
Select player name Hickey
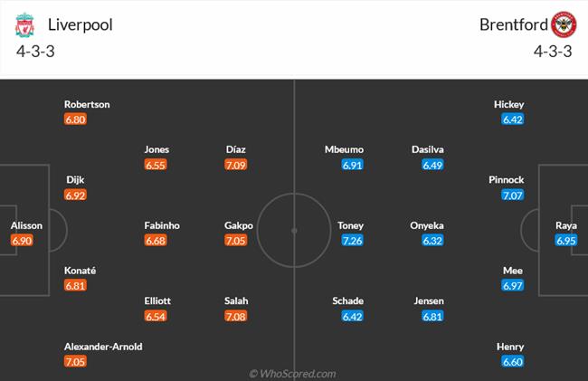tap(509, 104)
